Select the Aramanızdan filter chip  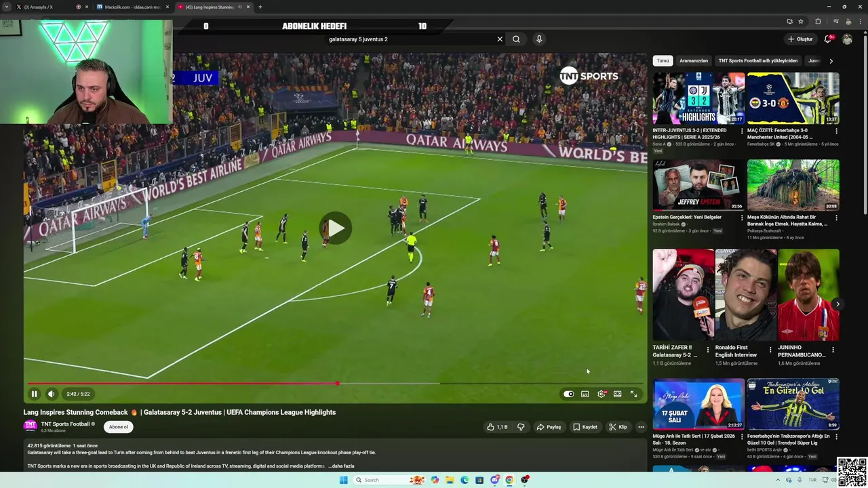coord(694,61)
